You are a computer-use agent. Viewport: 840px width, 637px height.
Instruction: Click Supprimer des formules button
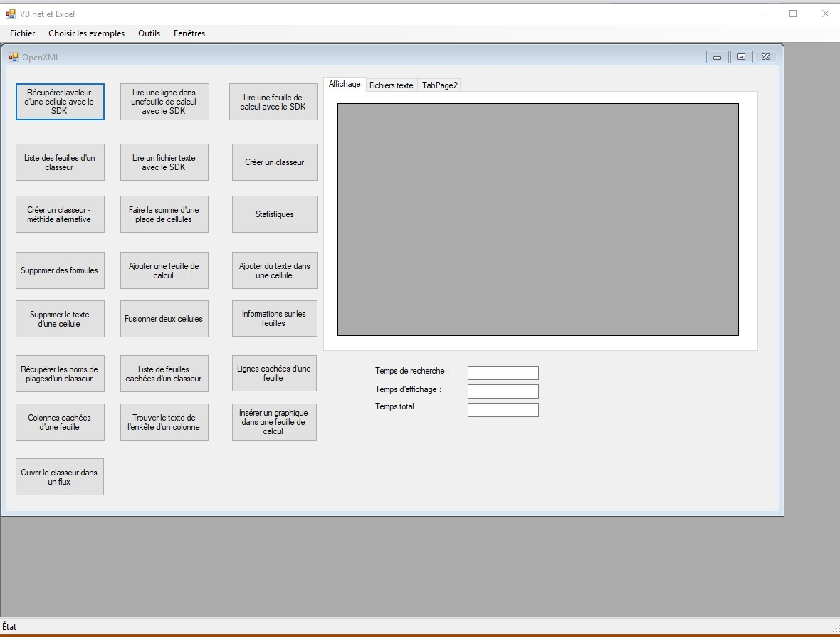coord(60,270)
